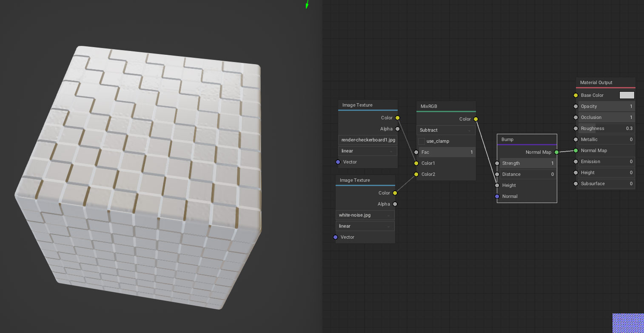Click the purple Normal input socket on the Bump node
Viewport: 644px width, 333px height.
click(497, 196)
